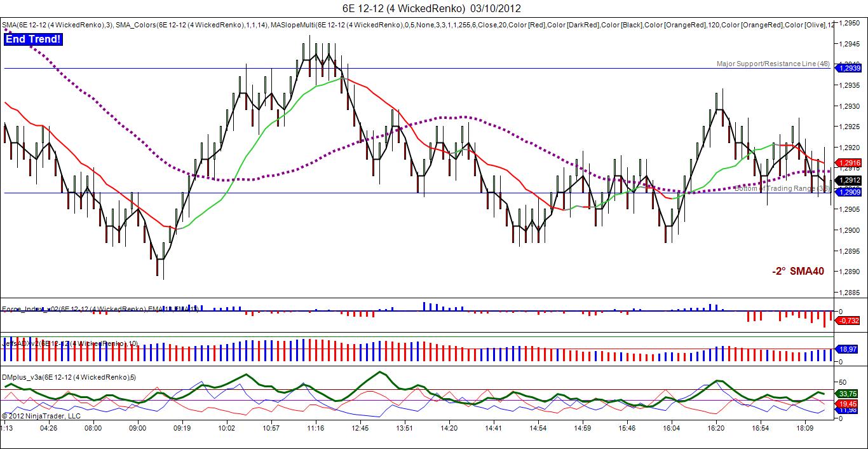The width and height of the screenshot is (868, 449).
Task: Click the 1,2920 price axis label
Action: pyautogui.click(x=850, y=148)
